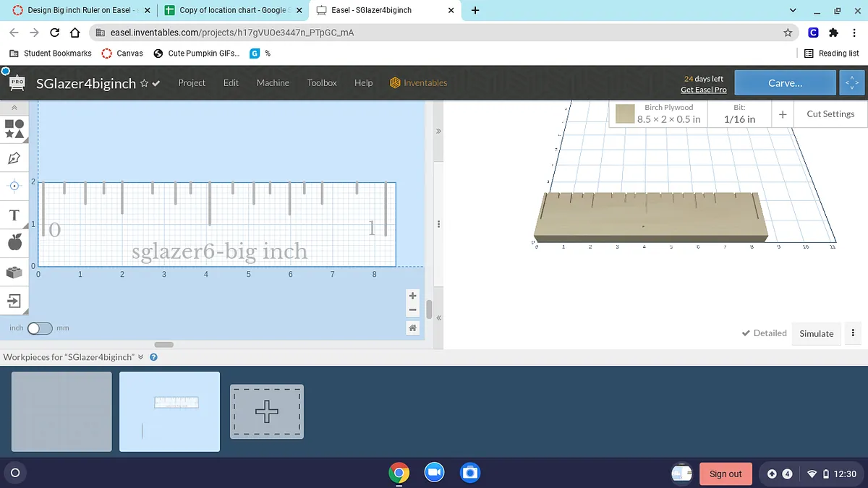Select the Shapes tool in left toolbar

point(14,129)
